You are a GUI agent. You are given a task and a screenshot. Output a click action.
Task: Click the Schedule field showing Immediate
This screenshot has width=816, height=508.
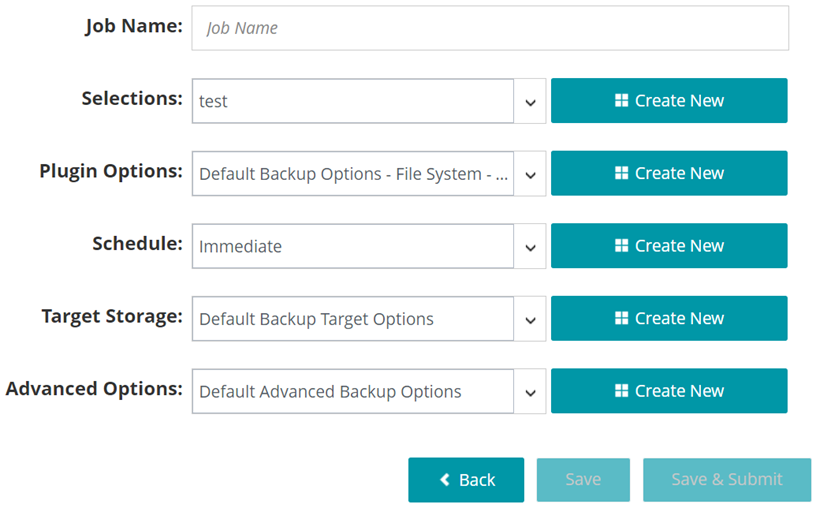(353, 246)
